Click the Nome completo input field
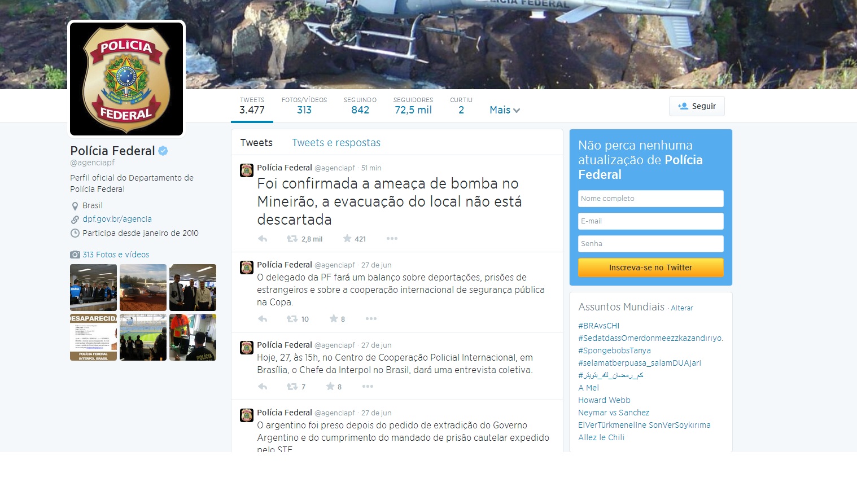The image size is (857, 504). coord(650,198)
